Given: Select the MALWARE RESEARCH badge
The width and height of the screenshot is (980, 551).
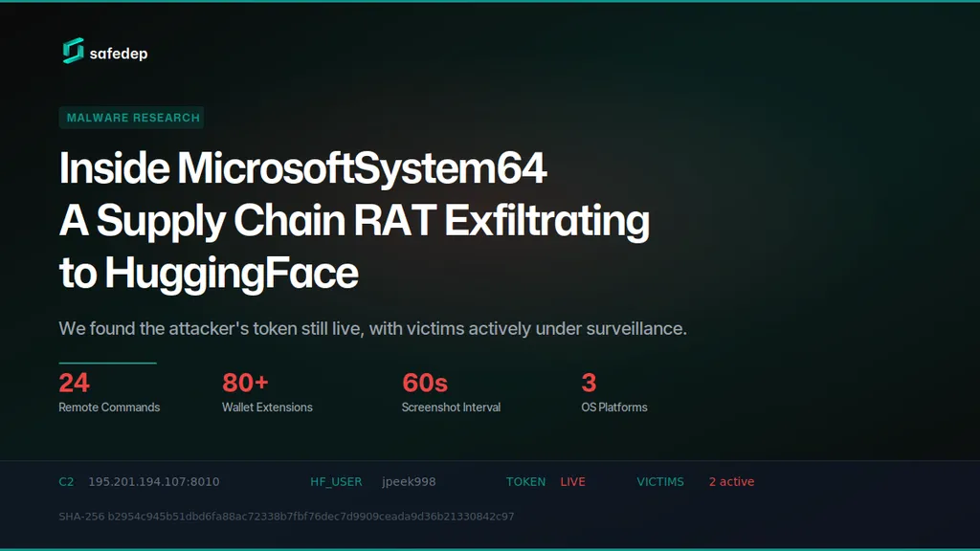Looking at the screenshot, I should coord(132,118).
